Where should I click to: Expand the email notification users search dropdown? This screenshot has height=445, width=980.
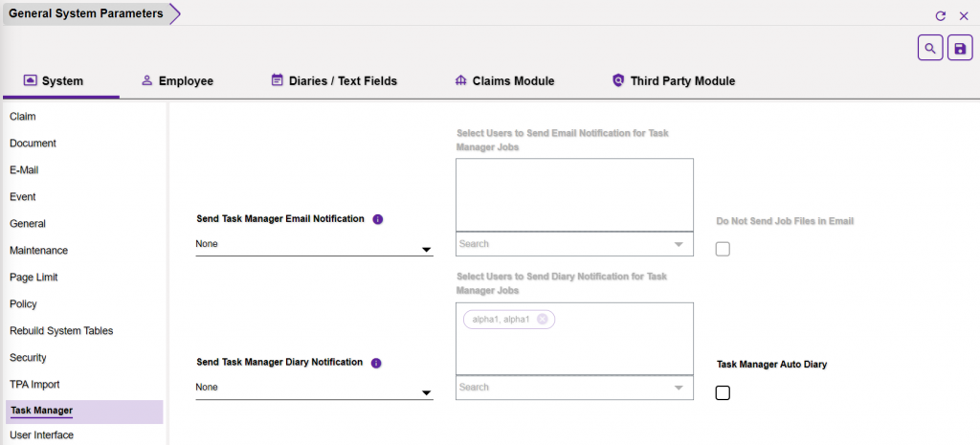(x=679, y=245)
